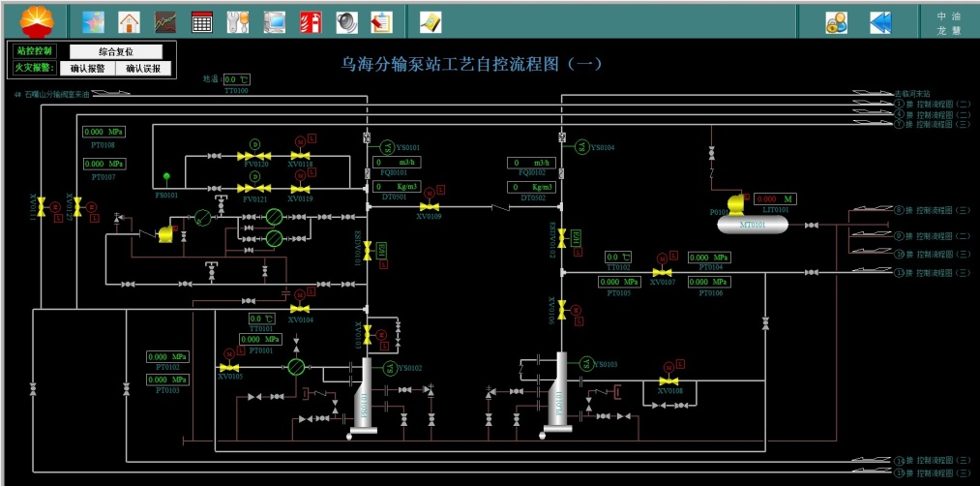Screen dimensions: 980x486
Task: Toggle flow valve FV0120
Action: pyautogui.click(x=255, y=156)
